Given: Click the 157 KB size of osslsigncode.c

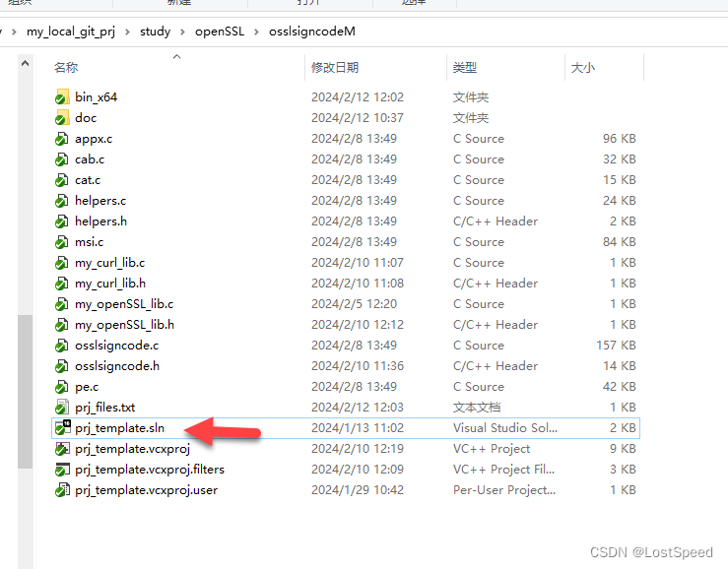Looking at the screenshot, I should point(616,346).
